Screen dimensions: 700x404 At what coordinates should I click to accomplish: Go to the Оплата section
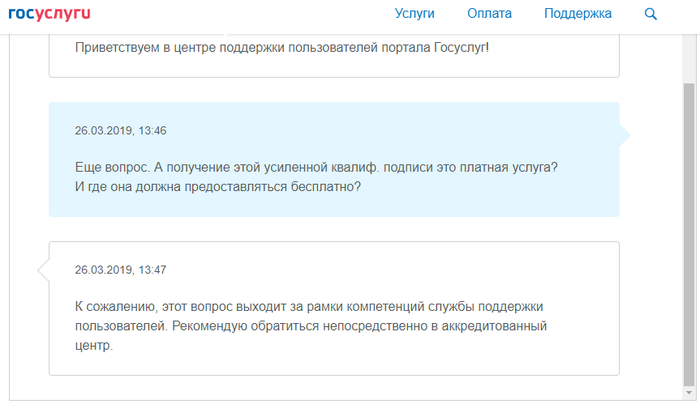[x=489, y=14]
